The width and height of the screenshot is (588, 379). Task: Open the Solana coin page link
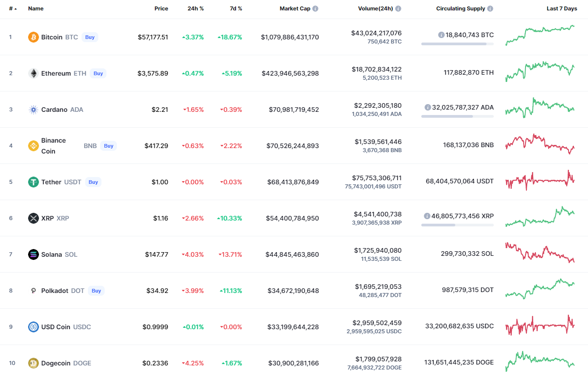coord(52,254)
